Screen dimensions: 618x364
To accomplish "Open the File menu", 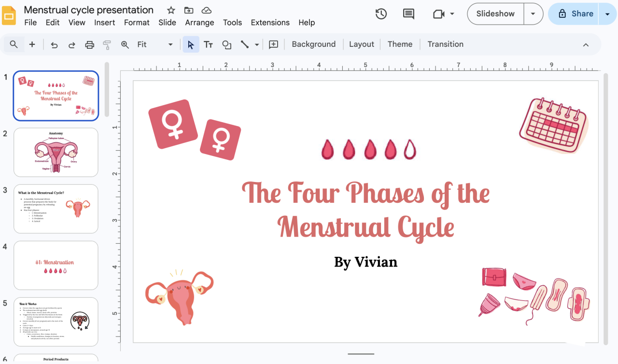I will pos(30,22).
